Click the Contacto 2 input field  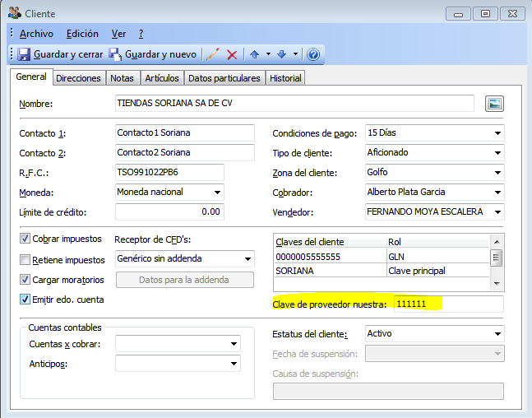point(185,152)
